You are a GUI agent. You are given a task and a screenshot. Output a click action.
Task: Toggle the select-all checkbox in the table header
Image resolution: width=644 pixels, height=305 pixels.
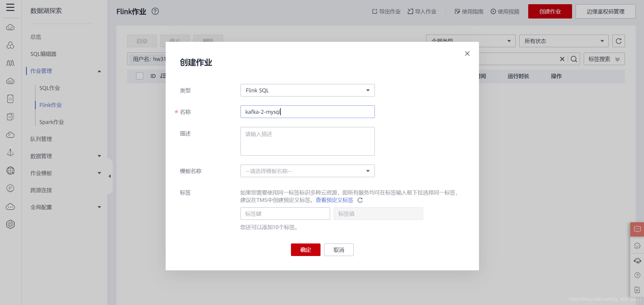pos(140,76)
